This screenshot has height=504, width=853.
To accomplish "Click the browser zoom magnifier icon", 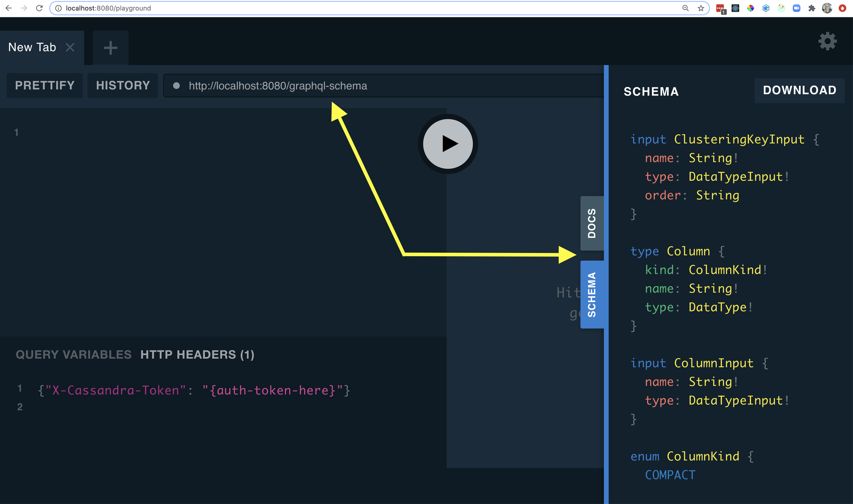I will click(686, 8).
